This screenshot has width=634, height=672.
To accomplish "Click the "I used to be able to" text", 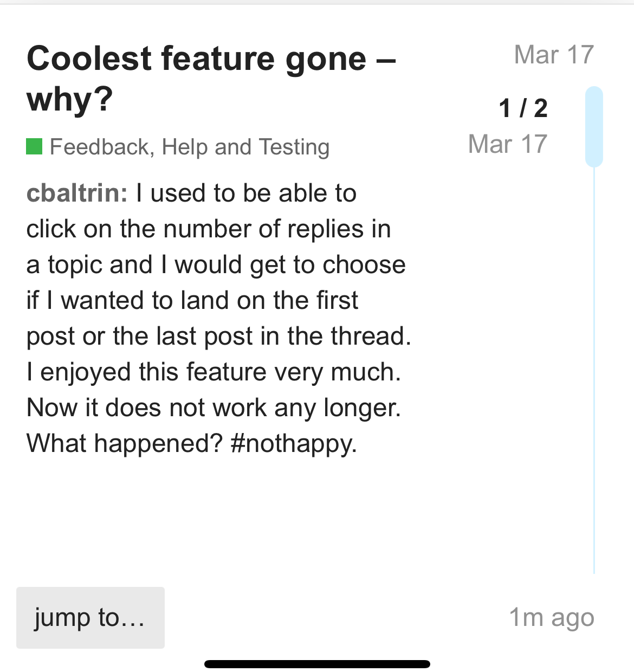I will [246, 193].
